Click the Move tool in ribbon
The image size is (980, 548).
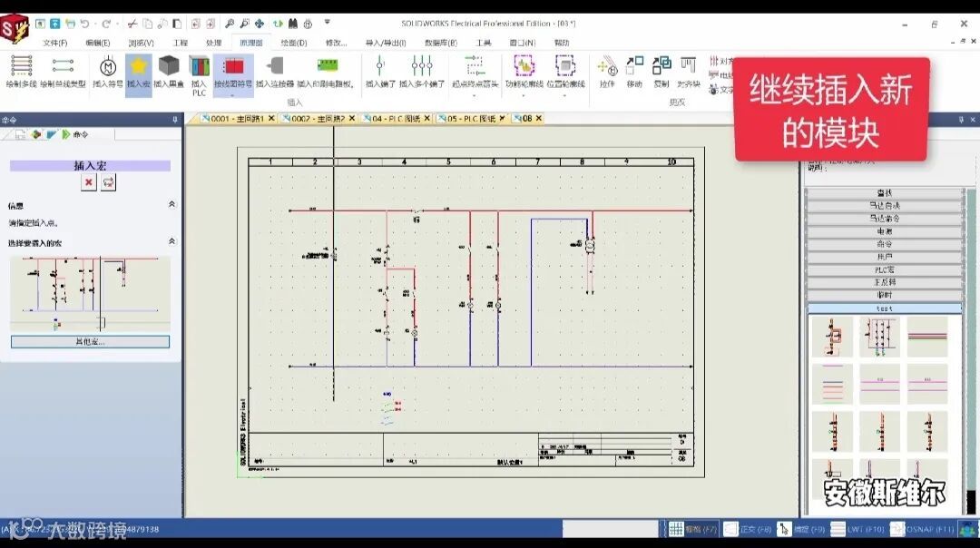pyautogui.click(x=634, y=72)
